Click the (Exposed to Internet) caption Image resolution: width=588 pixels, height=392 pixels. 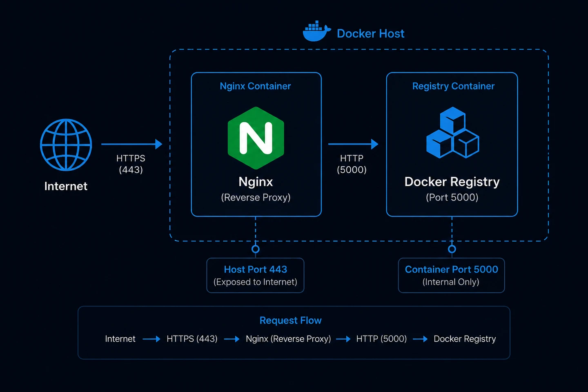click(x=255, y=282)
